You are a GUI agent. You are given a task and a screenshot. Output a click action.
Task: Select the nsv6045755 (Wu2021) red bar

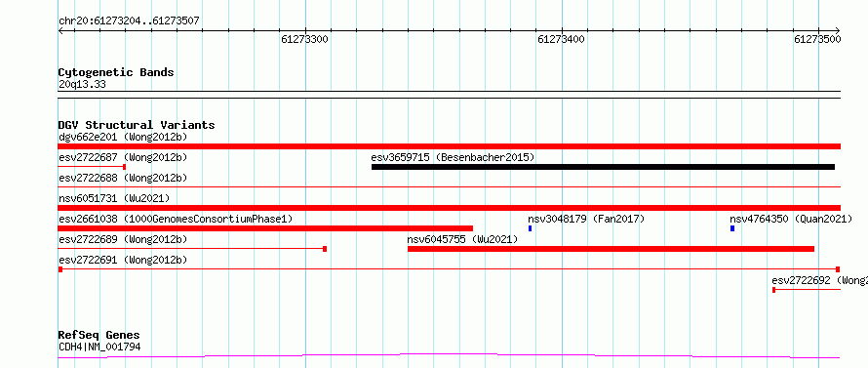[x=612, y=249]
